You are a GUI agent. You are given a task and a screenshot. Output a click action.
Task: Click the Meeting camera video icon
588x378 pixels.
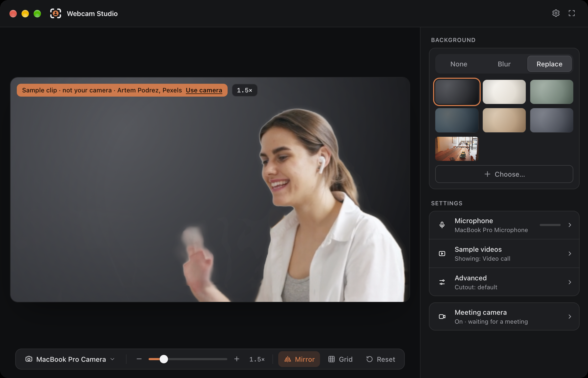[442, 317]
